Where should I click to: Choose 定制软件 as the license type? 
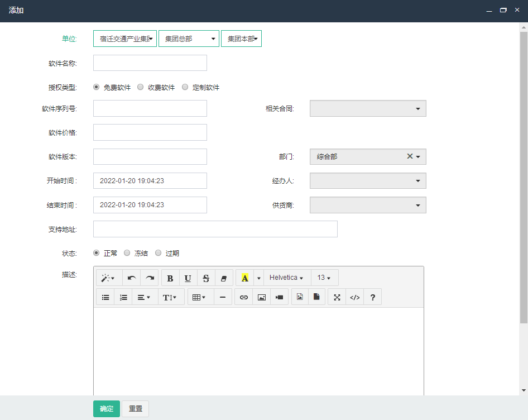point(185,87)
